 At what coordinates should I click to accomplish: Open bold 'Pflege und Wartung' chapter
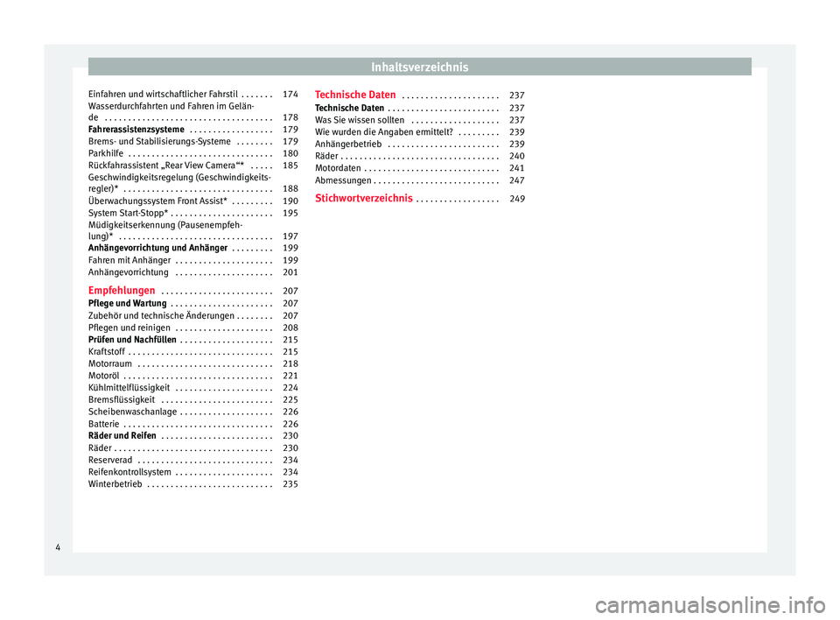point(192,304)
